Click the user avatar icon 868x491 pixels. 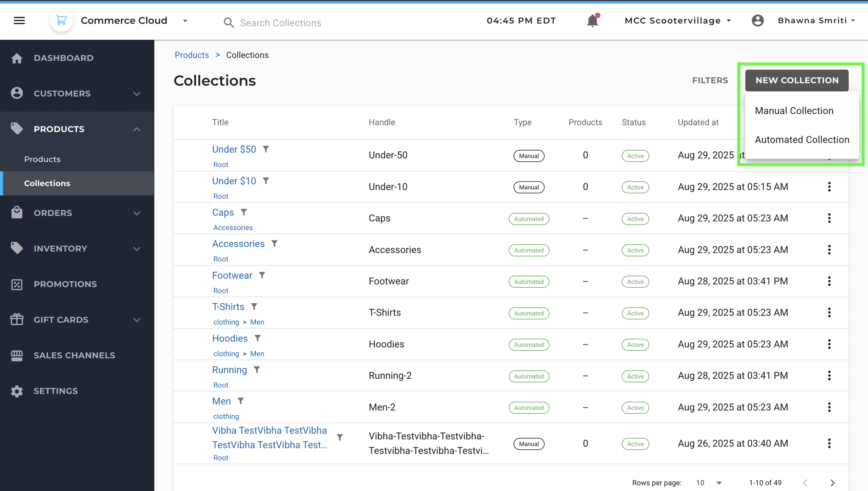click(757, 21)
